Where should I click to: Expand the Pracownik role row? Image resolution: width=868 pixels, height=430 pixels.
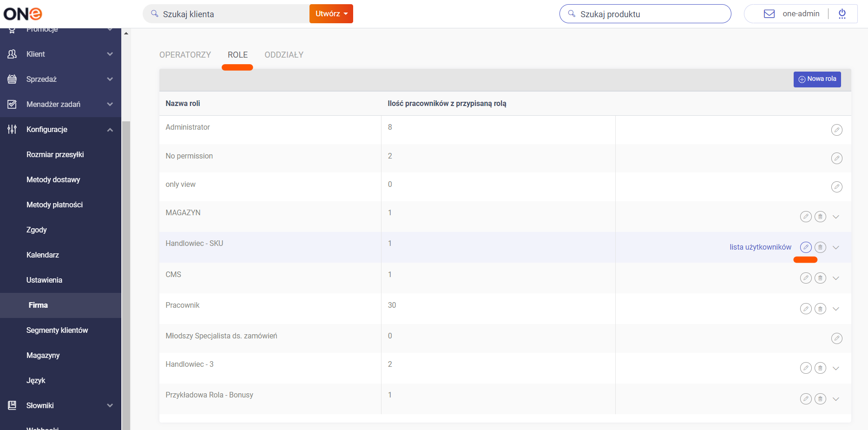(x=836, y=309)
